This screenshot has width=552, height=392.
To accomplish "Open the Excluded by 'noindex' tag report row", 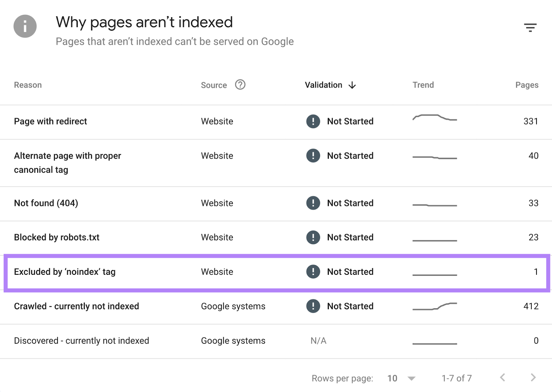I will (x=65, y=272).
